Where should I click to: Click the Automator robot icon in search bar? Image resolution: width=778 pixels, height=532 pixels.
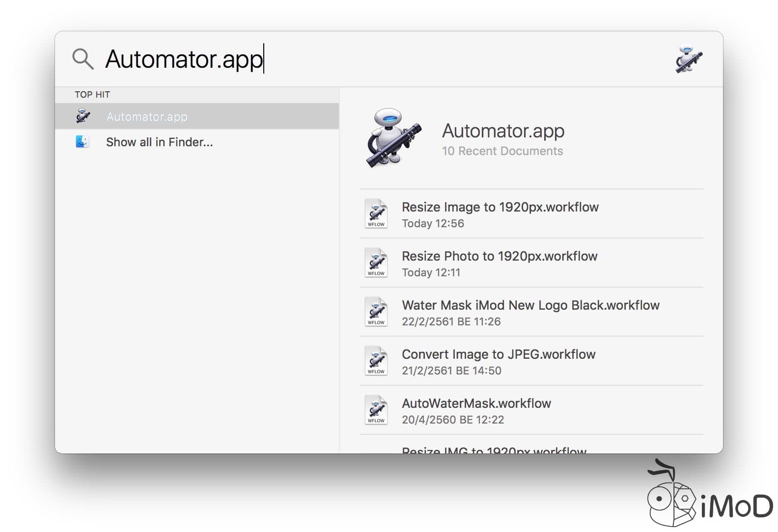coord(689,59)
